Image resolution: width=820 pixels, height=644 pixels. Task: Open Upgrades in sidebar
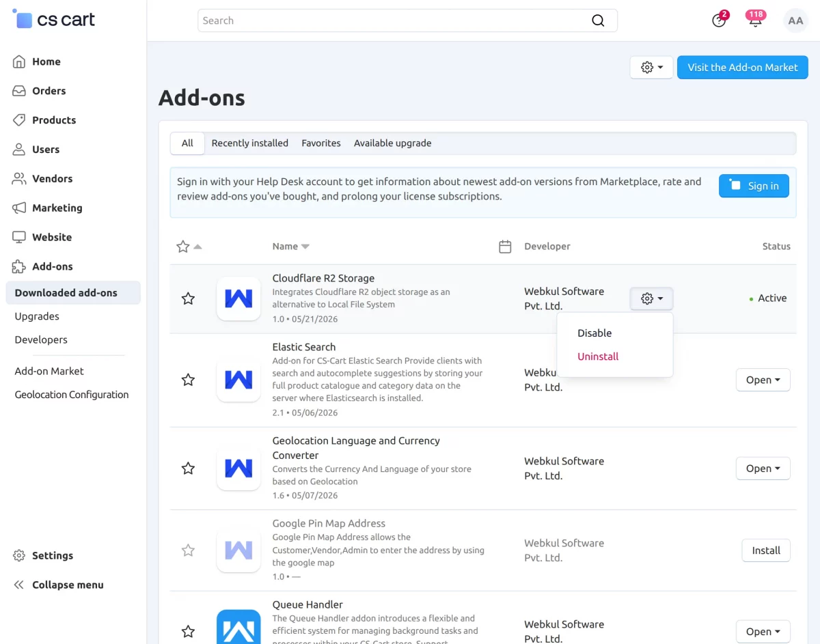37,316
